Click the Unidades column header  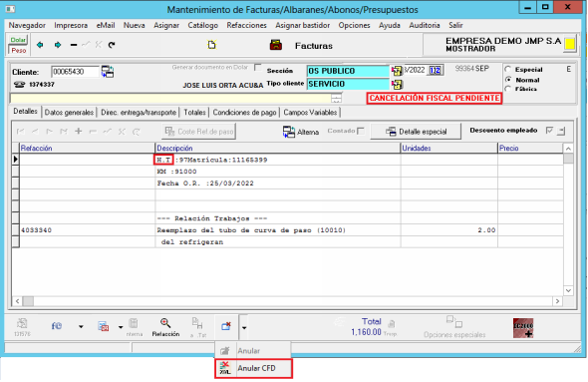(448, 148)
